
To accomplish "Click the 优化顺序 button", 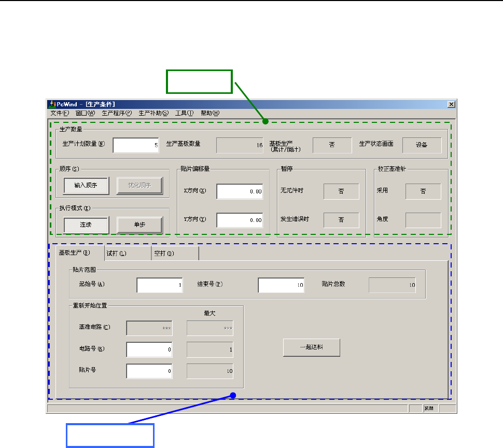I will 139,185.
